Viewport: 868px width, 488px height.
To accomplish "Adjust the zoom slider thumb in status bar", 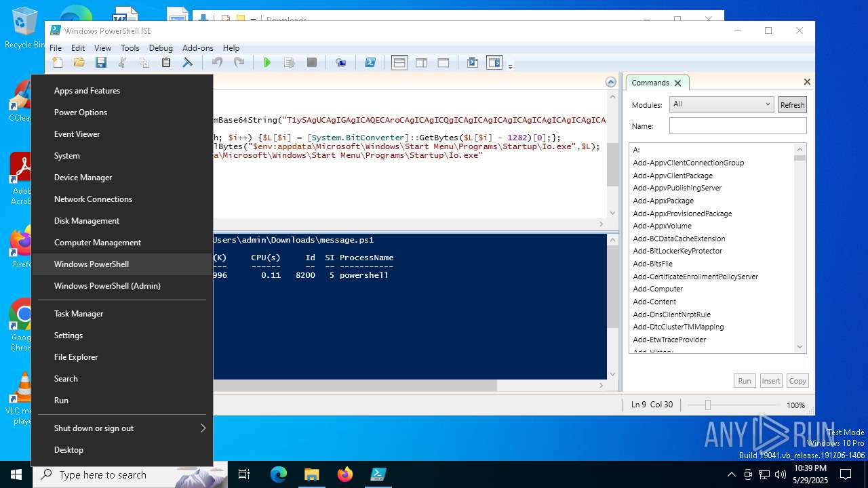I will coord(707,405).
